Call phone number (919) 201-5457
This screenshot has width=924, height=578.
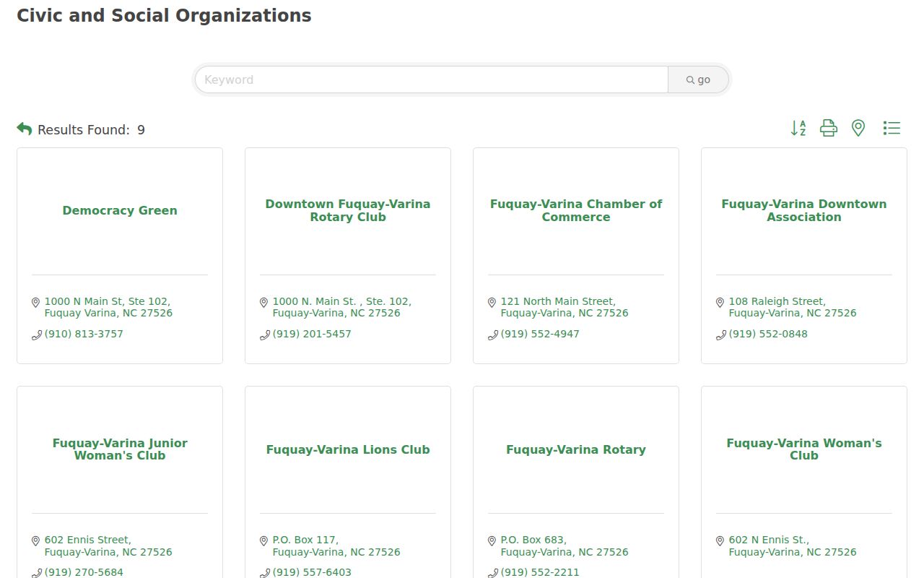point(312,334)
